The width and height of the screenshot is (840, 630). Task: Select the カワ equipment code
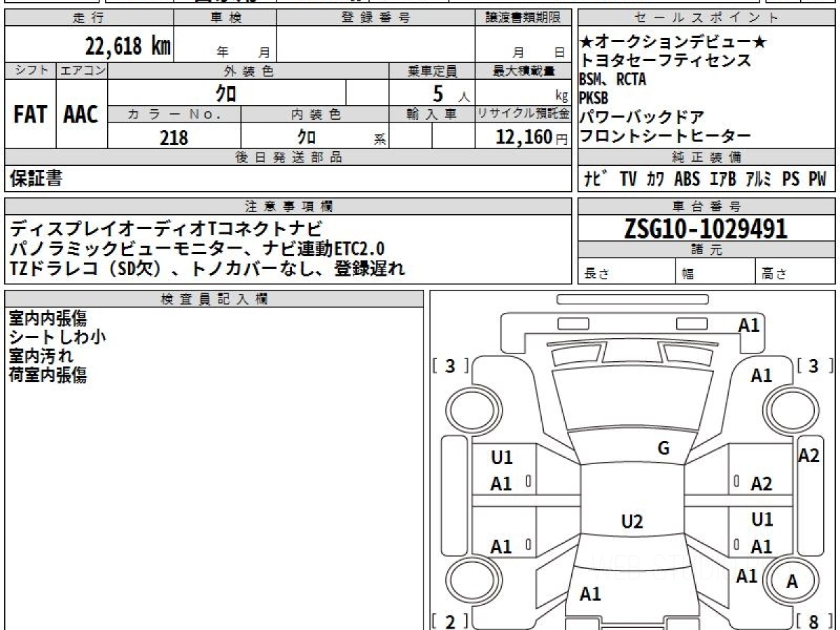[x=656, y=179]
